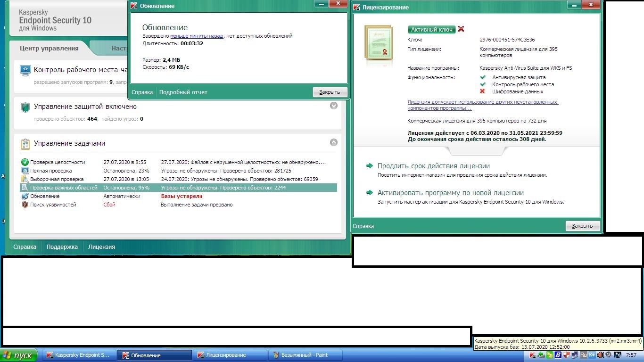This screenshot has width=644, height=362.
Task: Open the Start menu (пуск)
Action: point(19,355)
